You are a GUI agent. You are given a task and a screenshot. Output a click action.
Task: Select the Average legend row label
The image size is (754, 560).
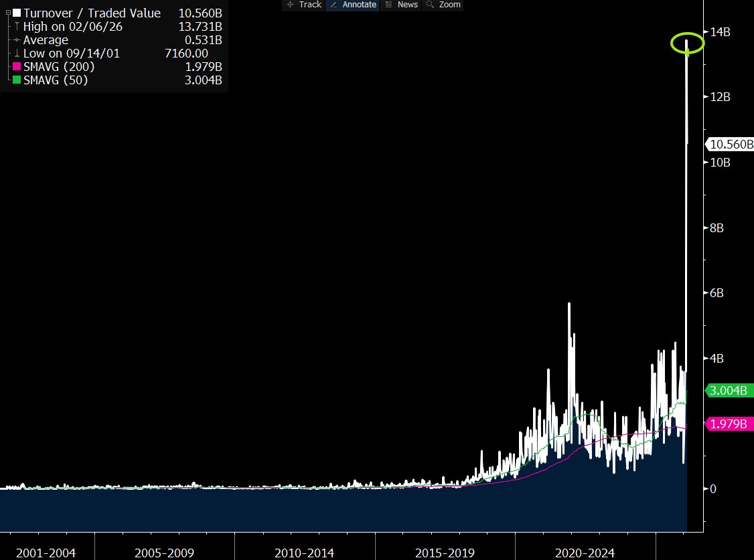(46, 40)
